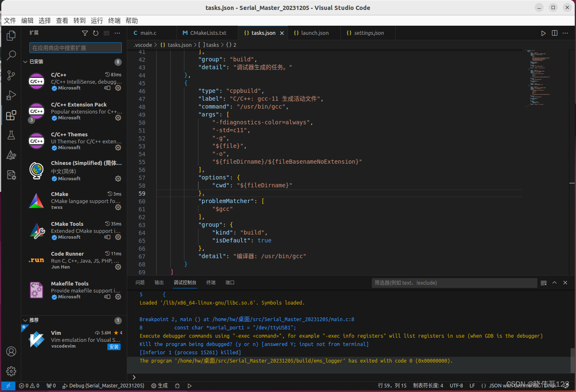Switch to settings.json tab
The image size is (576, 392).
(368, 33)
